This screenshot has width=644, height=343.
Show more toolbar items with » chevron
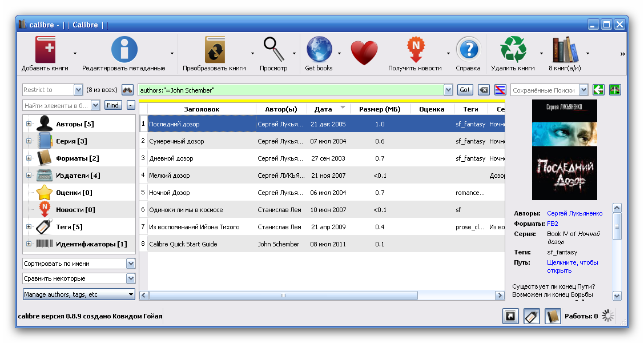click(623, 54)
